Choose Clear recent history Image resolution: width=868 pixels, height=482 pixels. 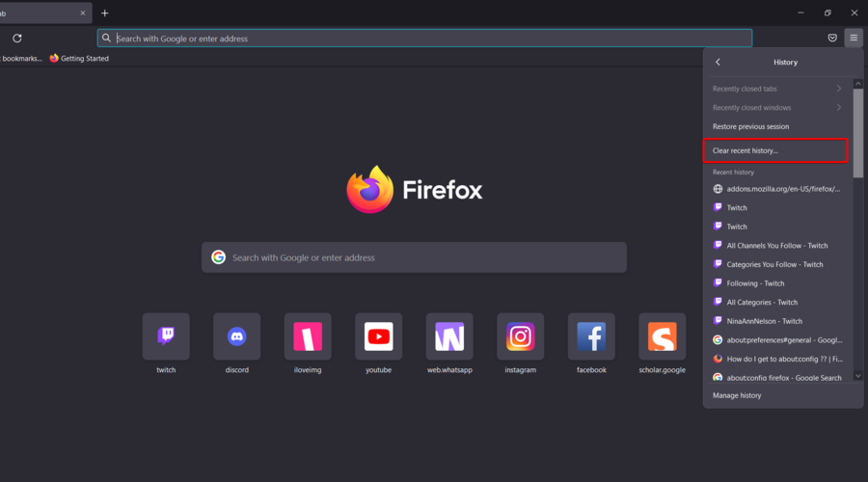(775, 150)
